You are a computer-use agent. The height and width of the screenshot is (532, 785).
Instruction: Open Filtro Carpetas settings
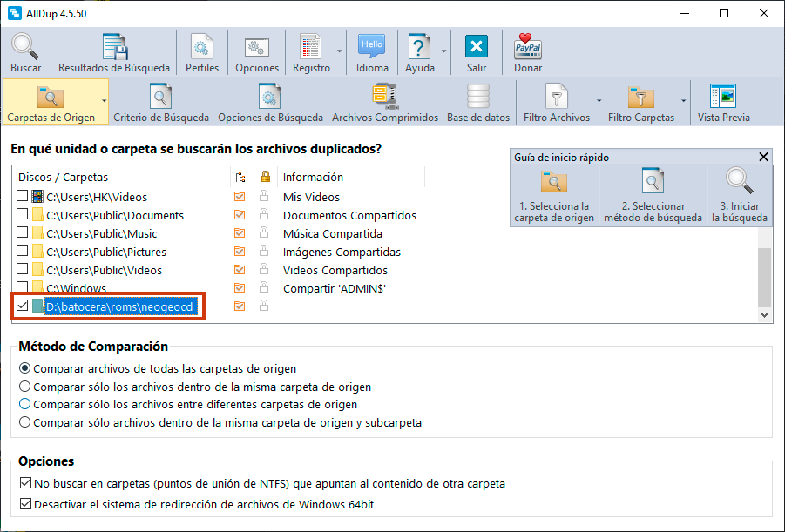[x=641, y=102]
